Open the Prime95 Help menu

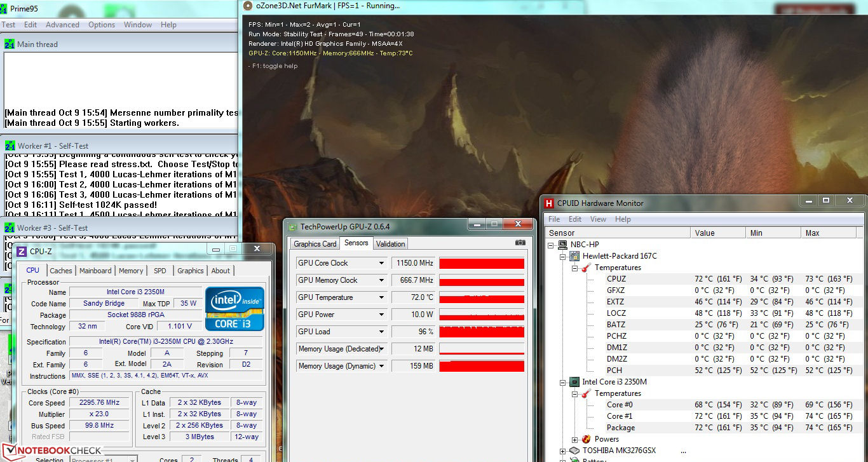[168, 25]
